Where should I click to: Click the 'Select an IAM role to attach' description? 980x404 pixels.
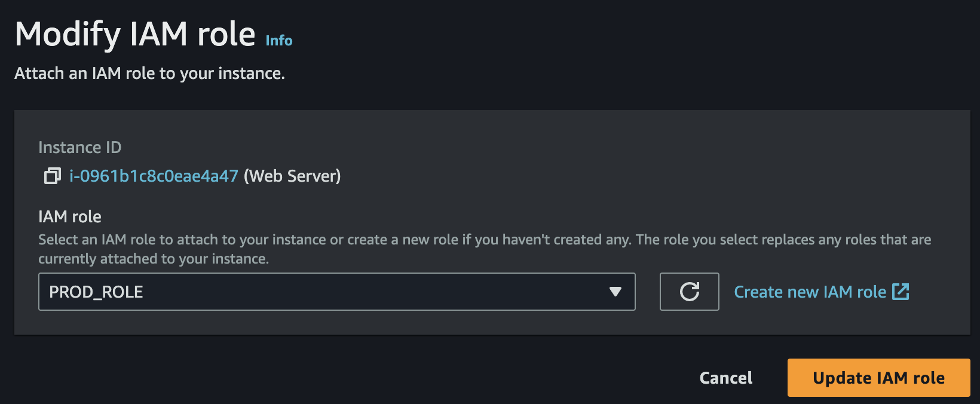pyautogui.click(x=484, y=240)
